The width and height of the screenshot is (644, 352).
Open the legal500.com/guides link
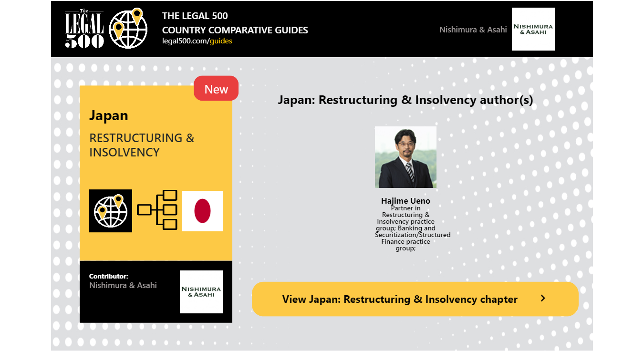click(197, 41)
